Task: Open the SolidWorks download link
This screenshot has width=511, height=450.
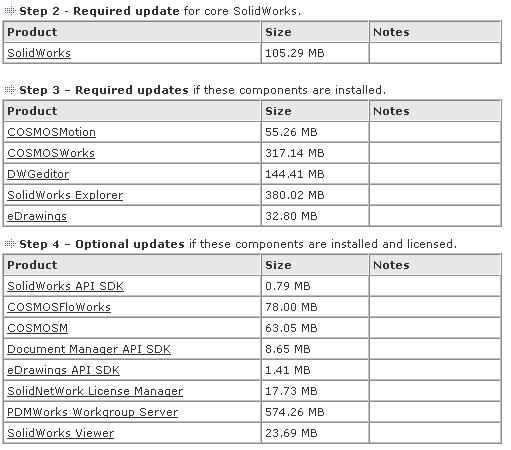Action: (39, 53)
